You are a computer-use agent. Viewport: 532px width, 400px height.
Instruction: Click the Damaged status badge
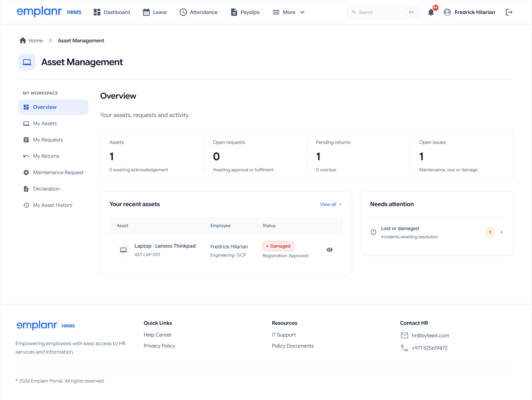[x=279, y=246]
